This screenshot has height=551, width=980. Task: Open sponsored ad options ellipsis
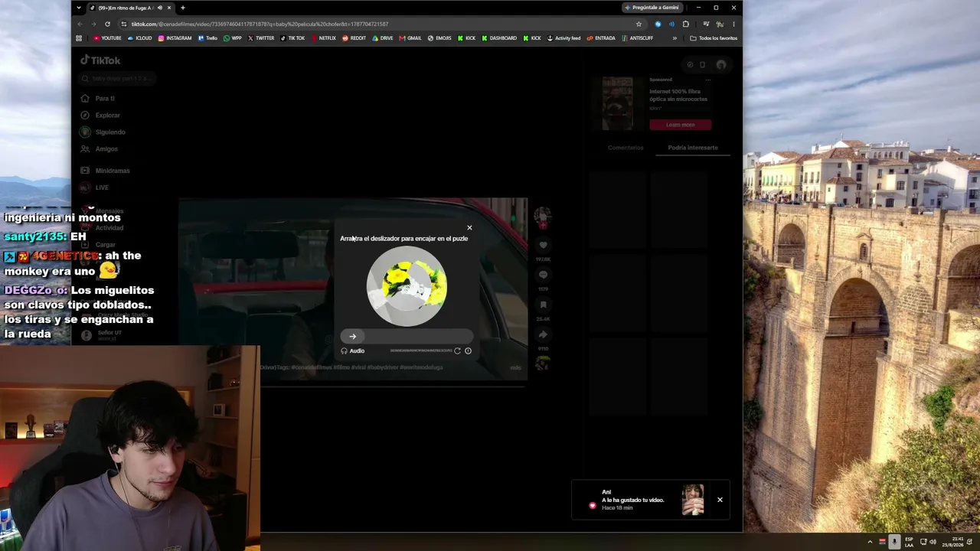[x=708, y=80]
